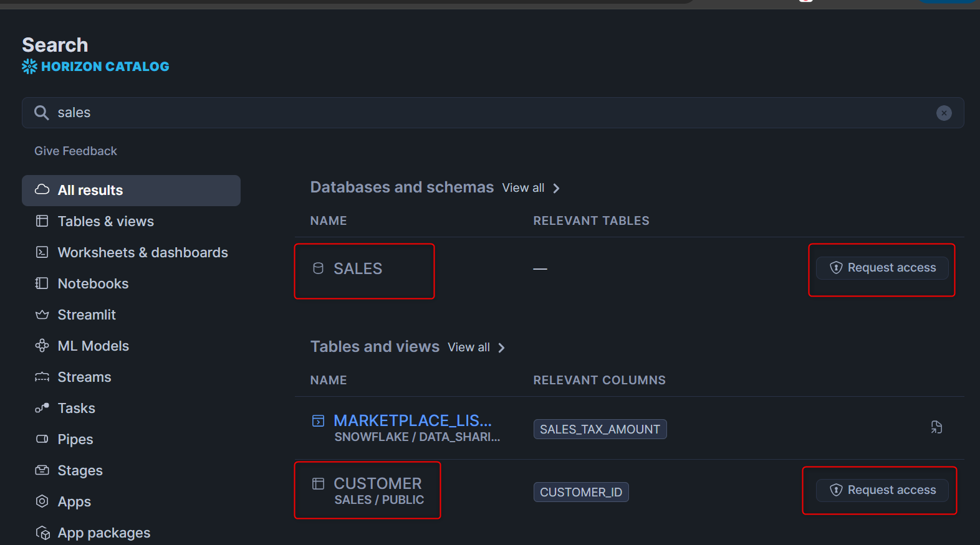Show Worksheets & dashboards results
Viewport: 980px width, 545px height.
coord(142,253)
